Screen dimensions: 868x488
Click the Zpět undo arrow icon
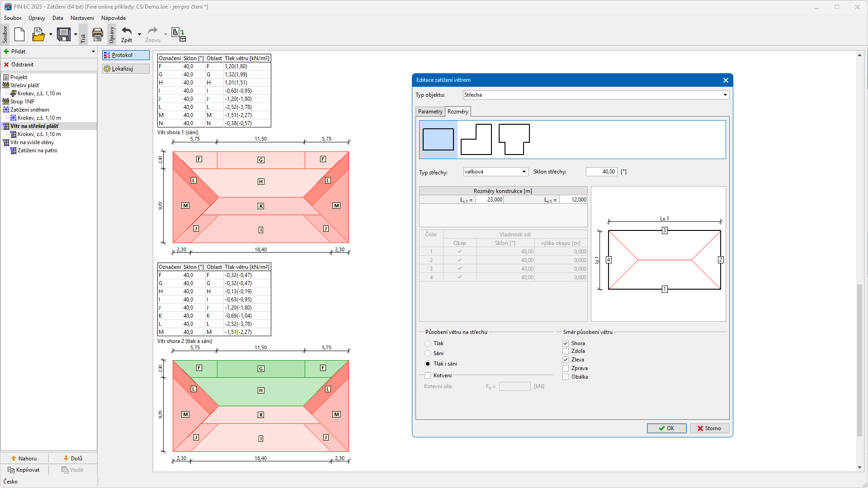[127, 32]
